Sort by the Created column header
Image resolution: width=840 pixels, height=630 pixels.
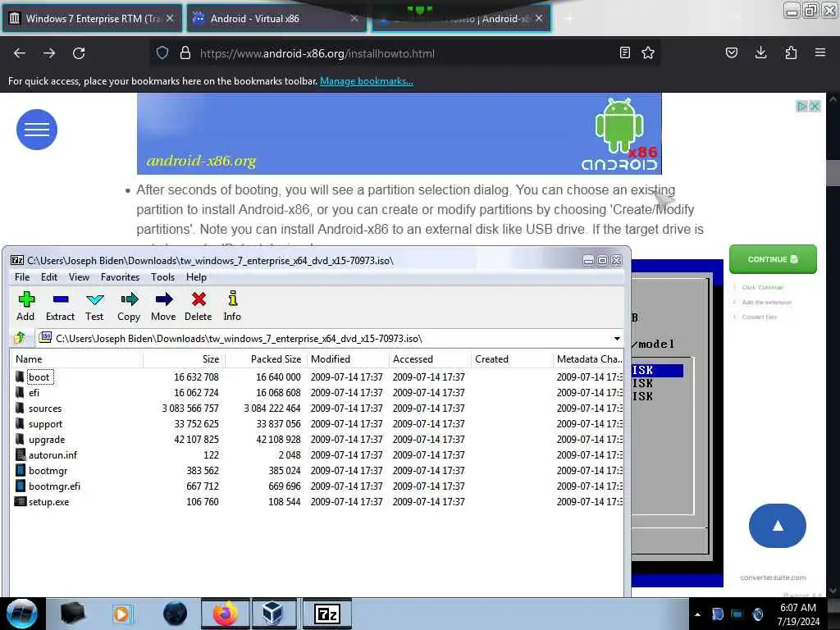(x=512, y=359)
